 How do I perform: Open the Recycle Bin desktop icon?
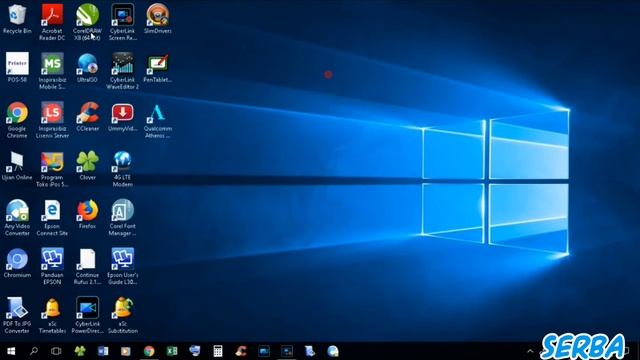[x=17, y=19]
